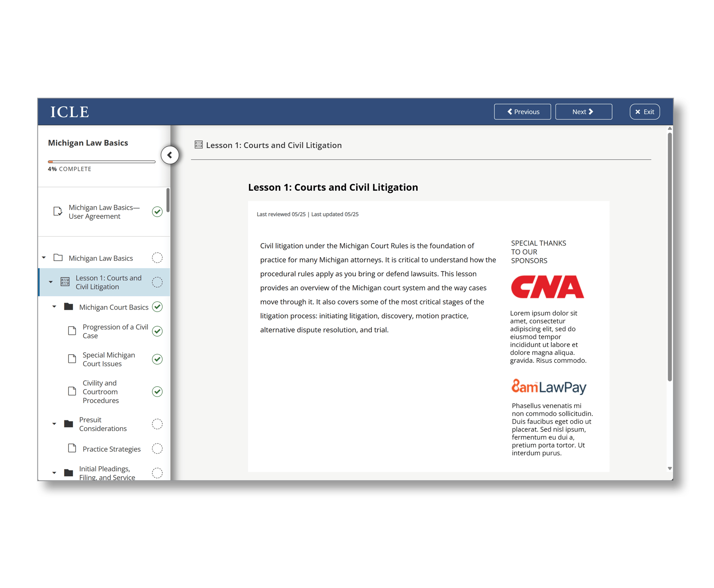Viewport: 714px width, 588px height.
Task: Click the ICLE logo
Action: click(70, 112)
